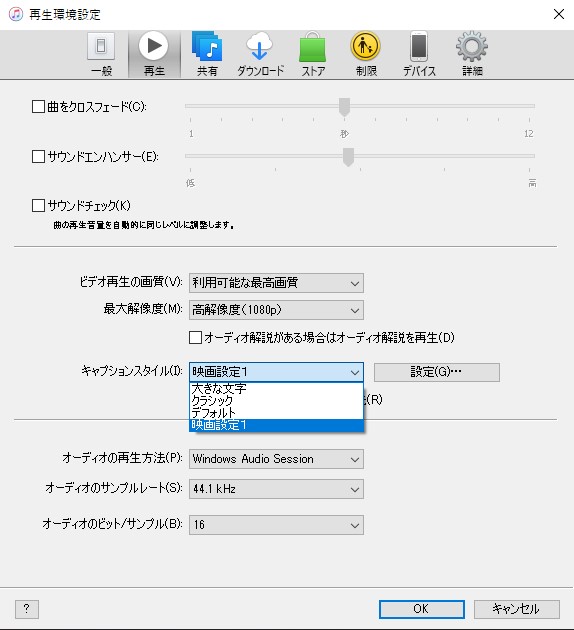574x630 pixels.
Task: Toggle the サウンドチェック checkbox
Action: pyautogui.click(x=38, y=206)
